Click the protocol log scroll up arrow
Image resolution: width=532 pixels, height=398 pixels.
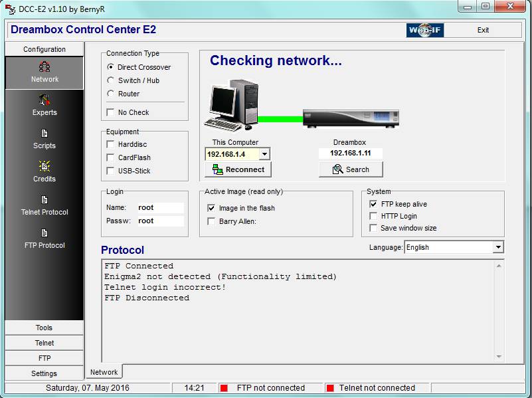pos(499,266)
